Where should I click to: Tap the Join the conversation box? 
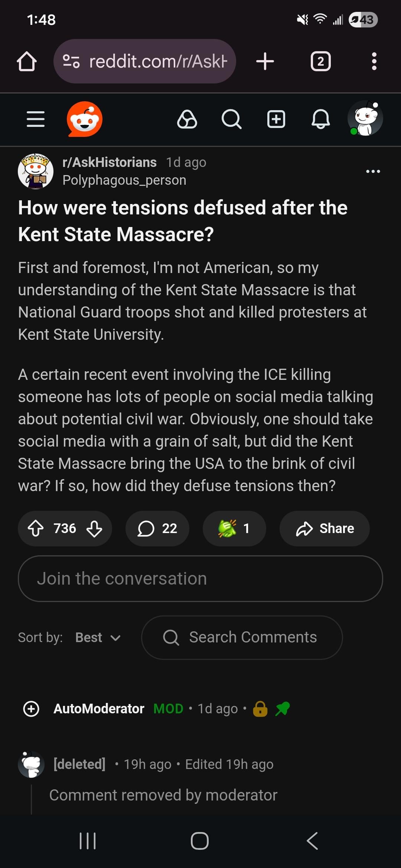(200, 578)
